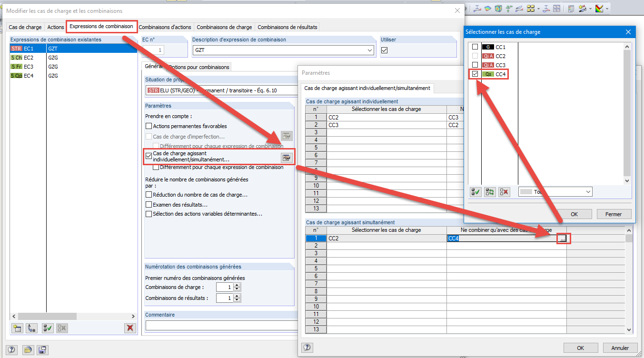Check Différemment under the individuellement/simultanément option
Screen dimensions: 644x358
(x=156, y=167)
